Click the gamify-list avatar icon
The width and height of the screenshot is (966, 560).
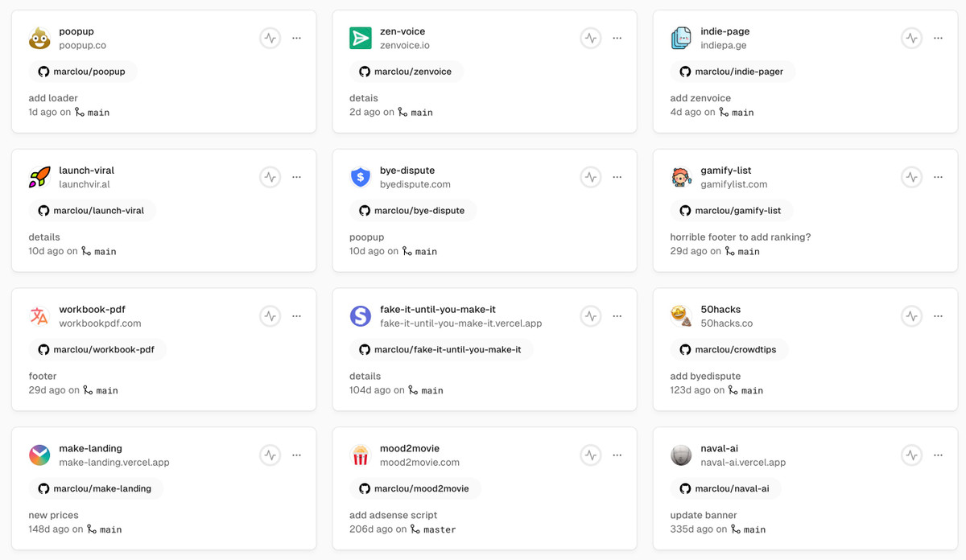point(681,177)
